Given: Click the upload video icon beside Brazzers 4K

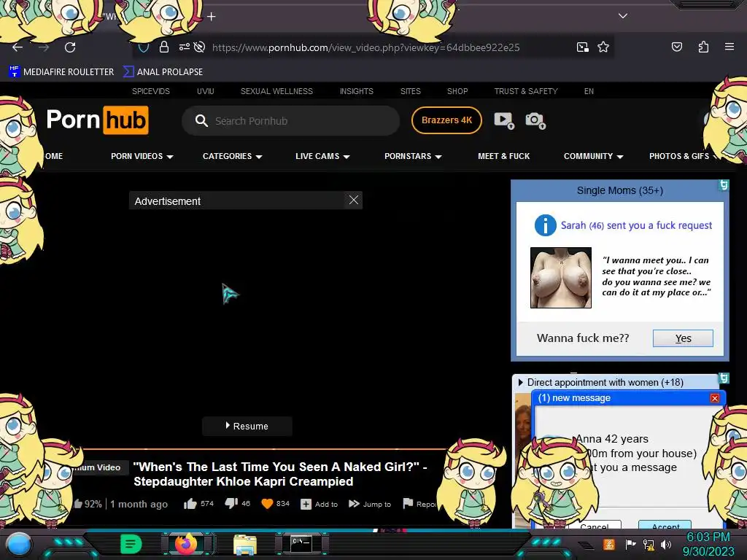Looking at the screenshot, I should click(x=504, y=120).
